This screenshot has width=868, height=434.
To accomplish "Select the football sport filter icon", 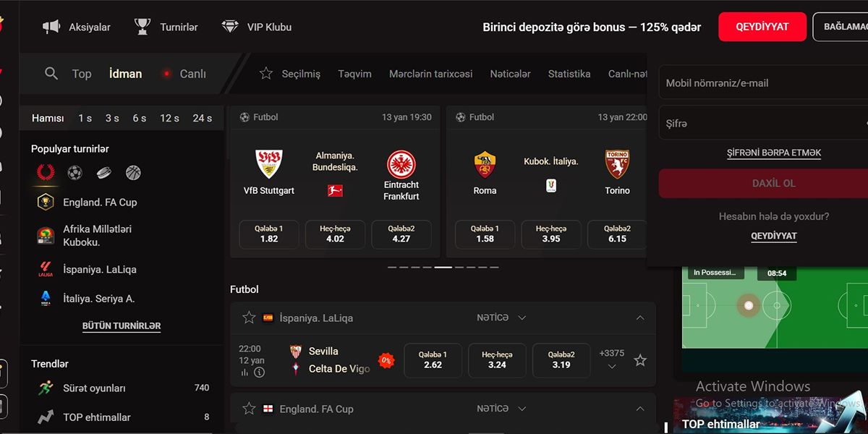I will pos(75,173).
